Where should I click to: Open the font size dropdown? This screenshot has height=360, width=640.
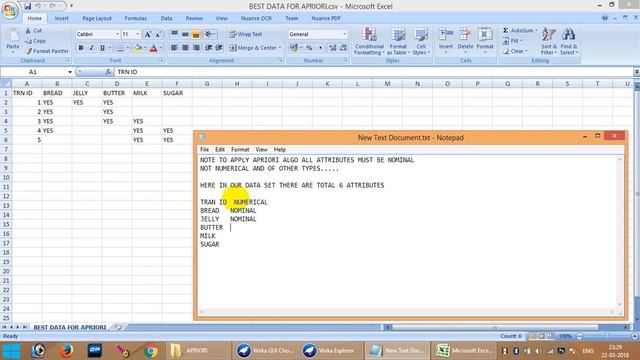[138, 34]
